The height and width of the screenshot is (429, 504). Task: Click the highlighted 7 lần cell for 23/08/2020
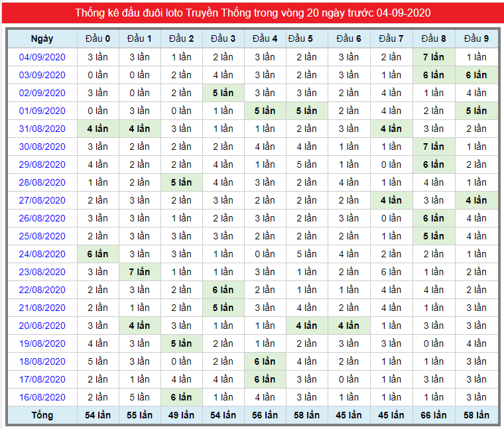coord(139,272)
